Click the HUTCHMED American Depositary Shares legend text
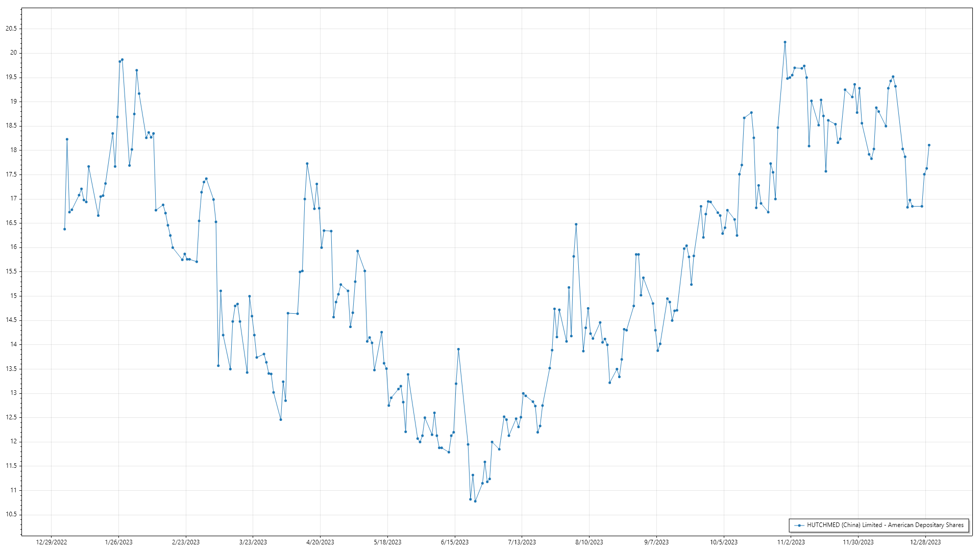This screenshot has width=980, height=551. pyautogui.click(x=885, y=525)
